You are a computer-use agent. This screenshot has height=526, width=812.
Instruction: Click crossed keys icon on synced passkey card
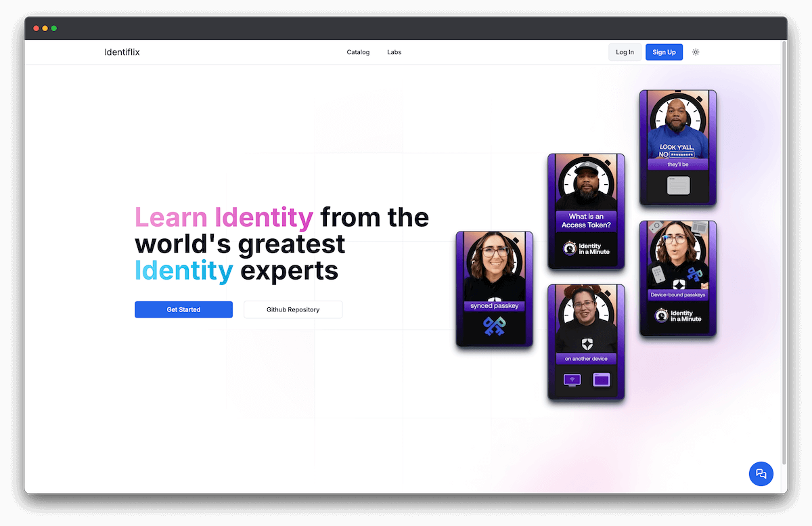[x=494, y=326]
